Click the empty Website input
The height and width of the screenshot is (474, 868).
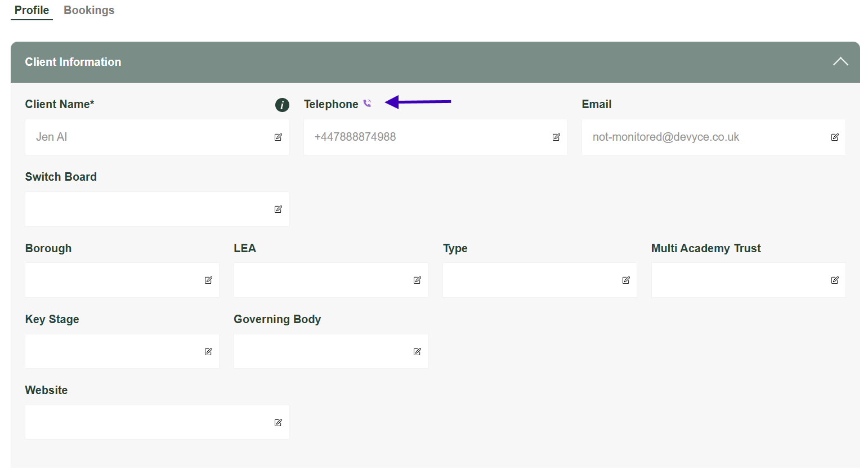(157, 422)
